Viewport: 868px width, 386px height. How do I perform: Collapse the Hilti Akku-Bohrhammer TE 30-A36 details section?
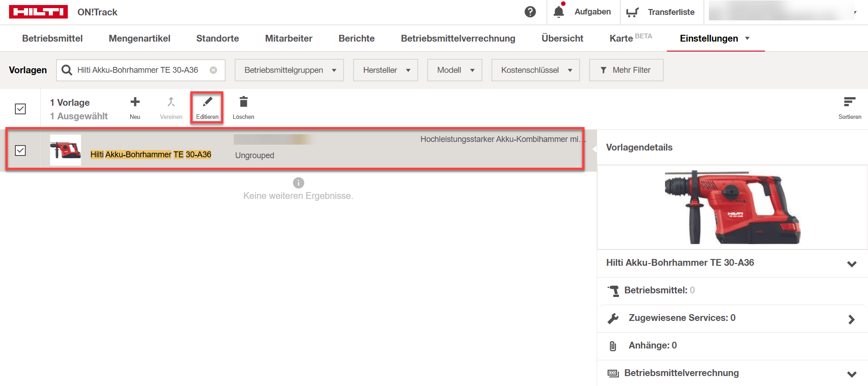(x=852, y=264)
